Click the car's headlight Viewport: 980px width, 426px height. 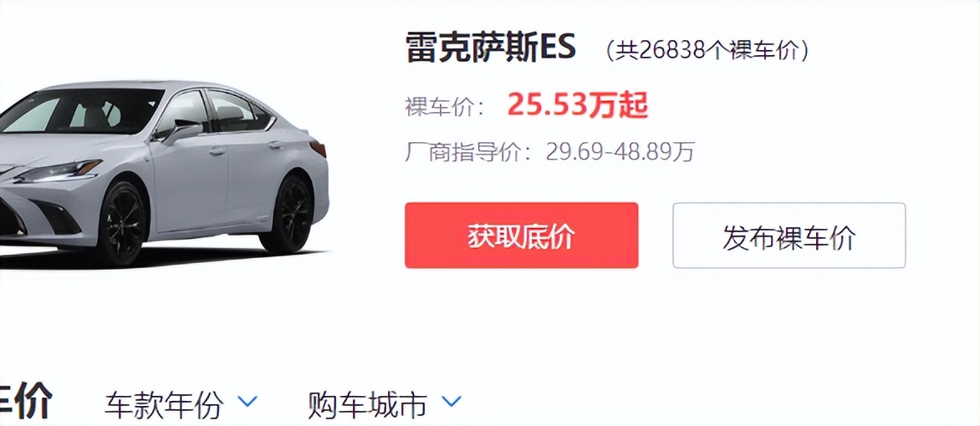[x=57, y=171]
